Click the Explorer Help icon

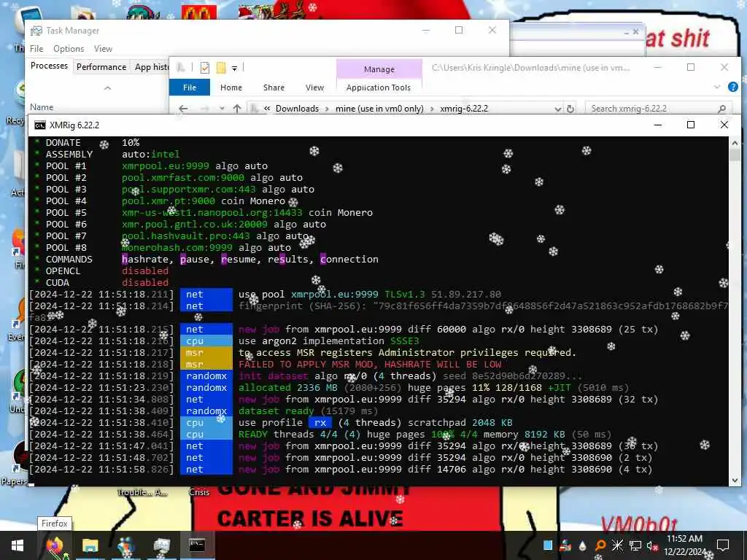coord(732,87)
